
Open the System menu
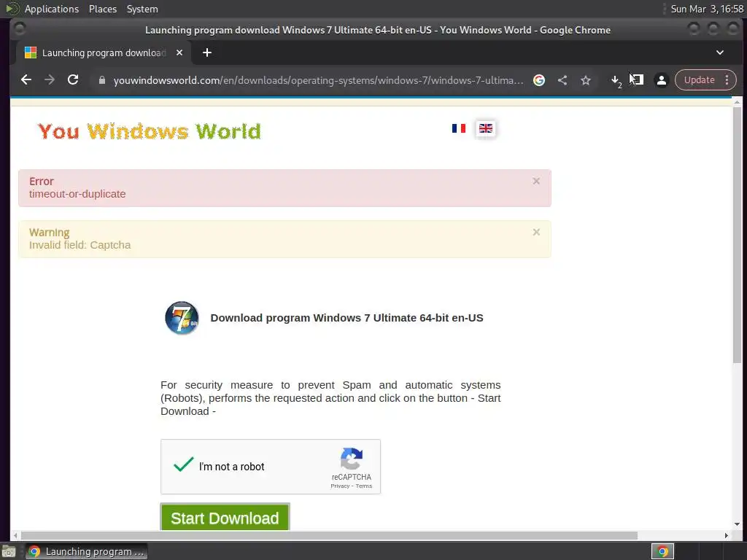click(x=142, y=9)
